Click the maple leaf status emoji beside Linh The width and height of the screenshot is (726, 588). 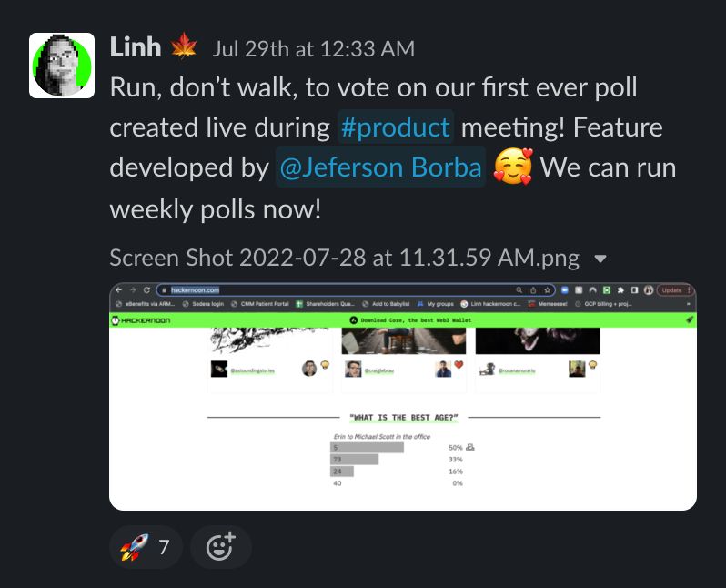185,47
